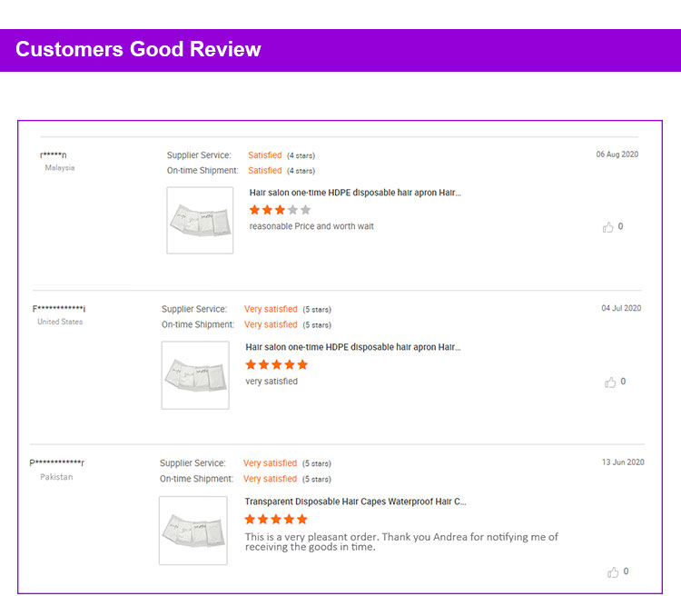The width and height of the screenshot is (681, 616).
Task: Like the Malaysia customer's review with thumbs-up
Action: 608,227
